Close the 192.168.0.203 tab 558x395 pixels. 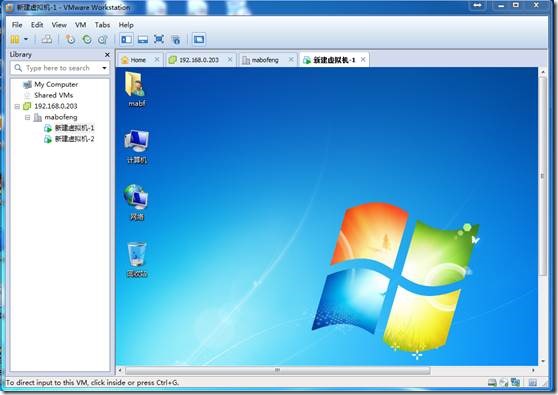pyautogui.click(x=230, y=60)
